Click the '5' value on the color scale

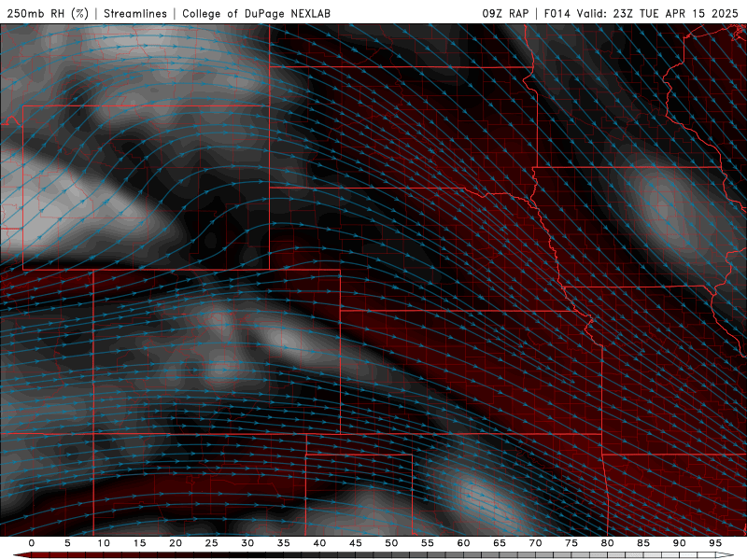67,543
